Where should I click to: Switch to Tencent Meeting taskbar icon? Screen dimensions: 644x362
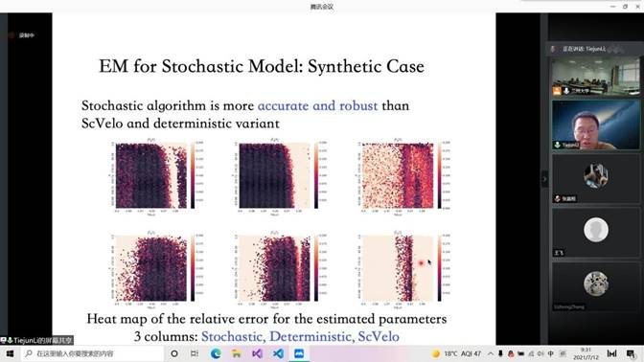(x=299, y=353)
